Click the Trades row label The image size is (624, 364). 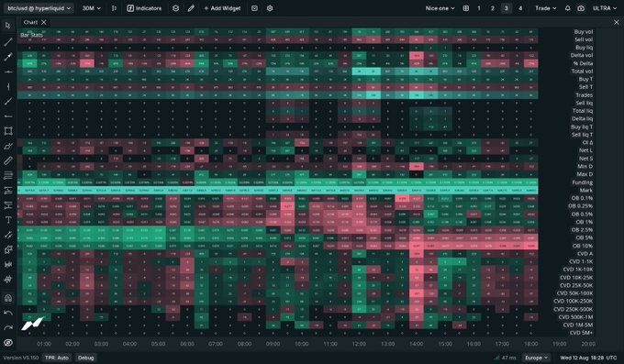(584, 95)
